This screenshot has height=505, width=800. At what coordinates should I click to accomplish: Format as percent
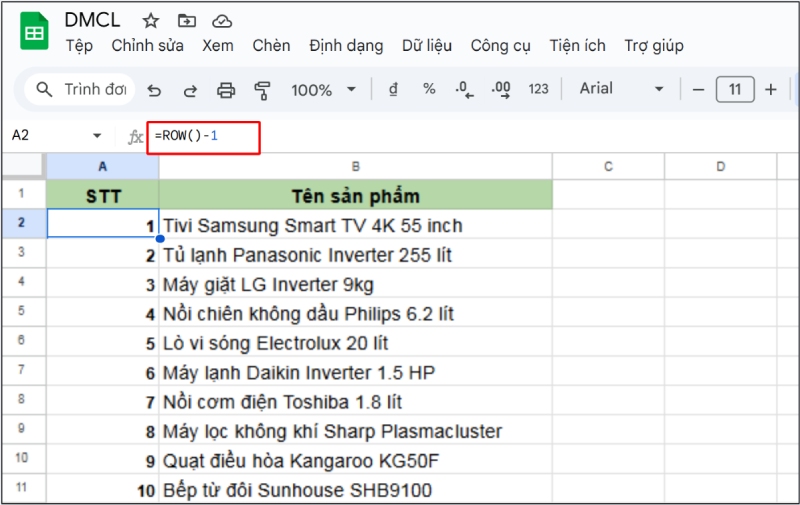coord(429,89)
